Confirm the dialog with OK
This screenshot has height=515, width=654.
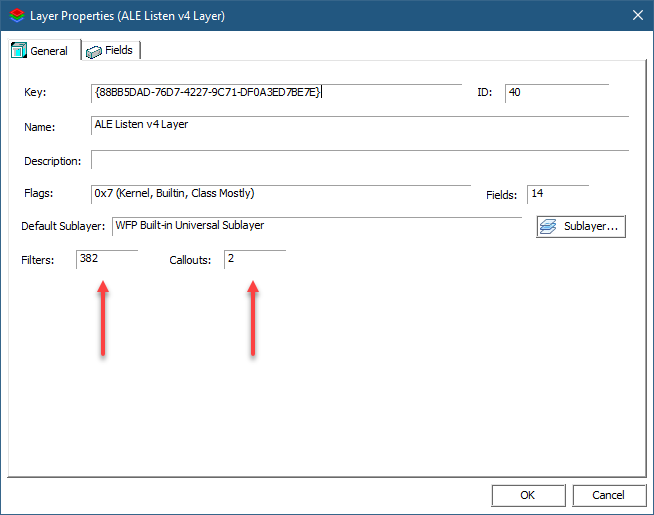click(527, 495)
